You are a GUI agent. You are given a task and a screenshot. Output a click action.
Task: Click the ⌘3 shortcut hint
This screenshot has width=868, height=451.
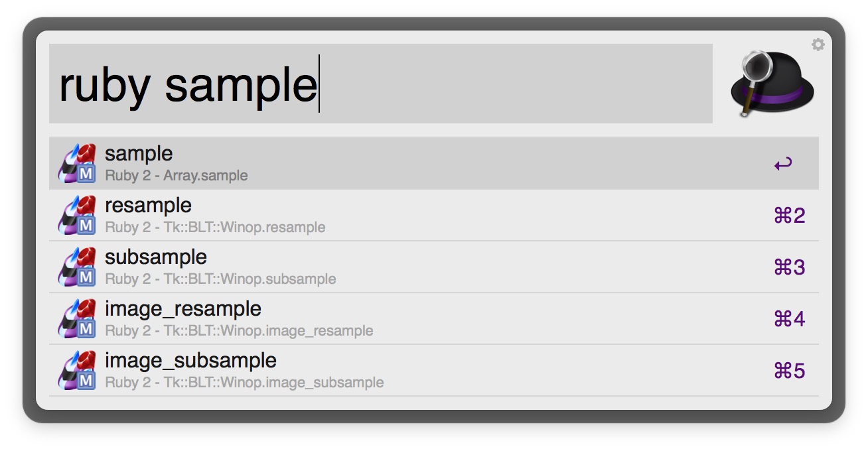pyautogui.click(x=789, y=267)
